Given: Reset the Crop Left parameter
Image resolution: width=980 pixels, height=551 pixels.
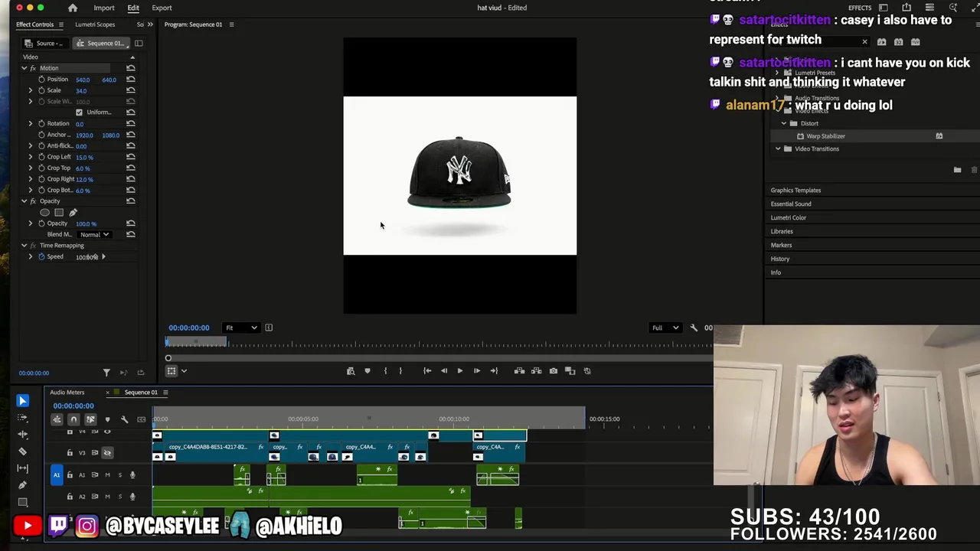Looking at the screenshot, I should tap(131, 157).
